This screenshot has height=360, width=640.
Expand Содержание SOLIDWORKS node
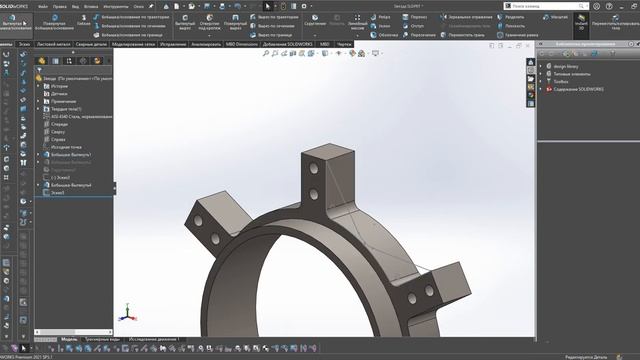(x=541, y=89)
